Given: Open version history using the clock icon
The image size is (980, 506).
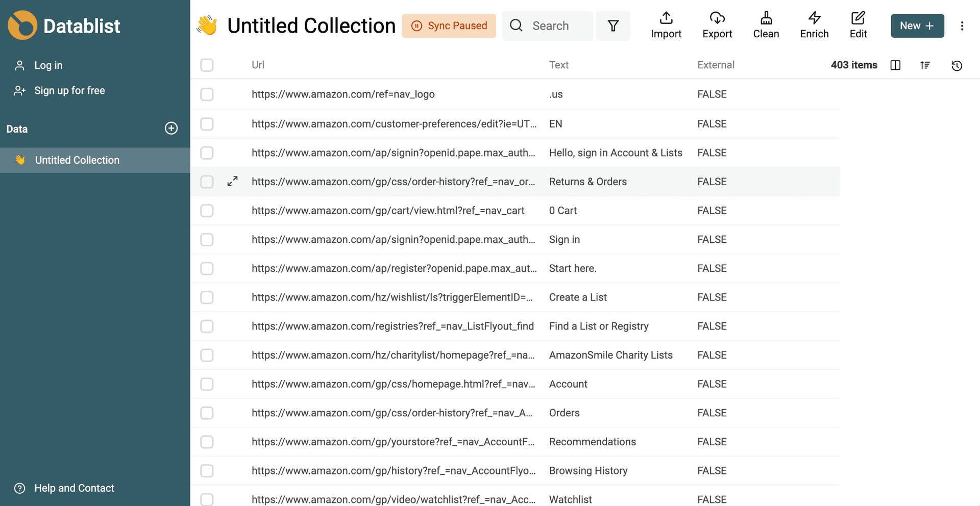Looking at the screenshot, I should coord(957,65).
